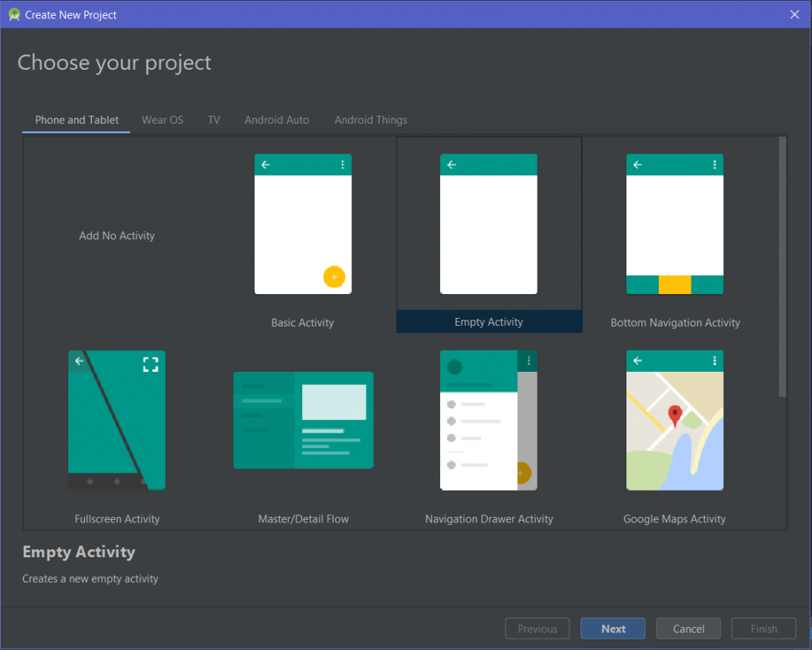Select the Add No Activity option
812x650 pixels.
pyautogui.click(x=117, y=235)
